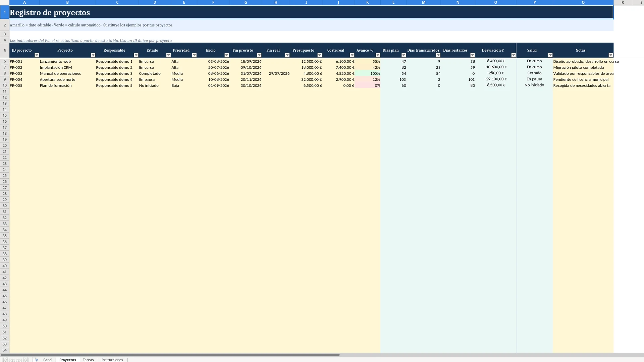Screen dimensions: 644x362
Task: Select Coste real cell '7.400,00 €'
Action: [338, 67]
